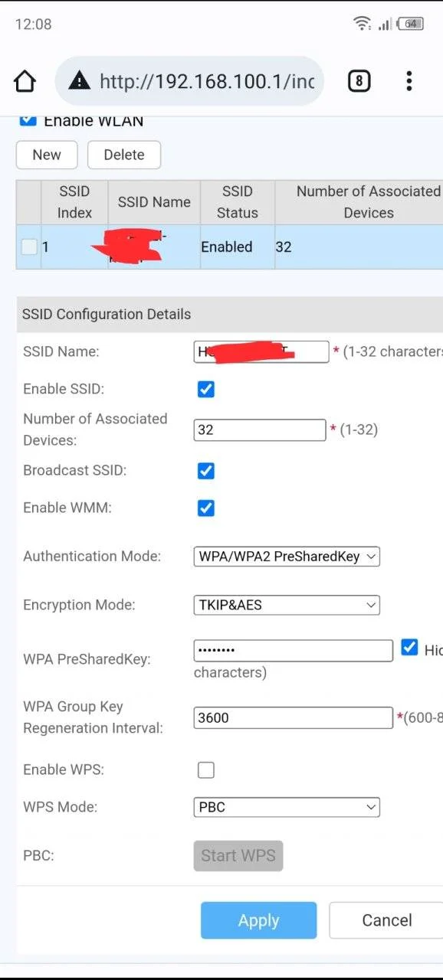Image resolution: width=443 pixels, height=980 pixels.
Task: Select the SSID index 1 row checkbox
Action: 29,247
